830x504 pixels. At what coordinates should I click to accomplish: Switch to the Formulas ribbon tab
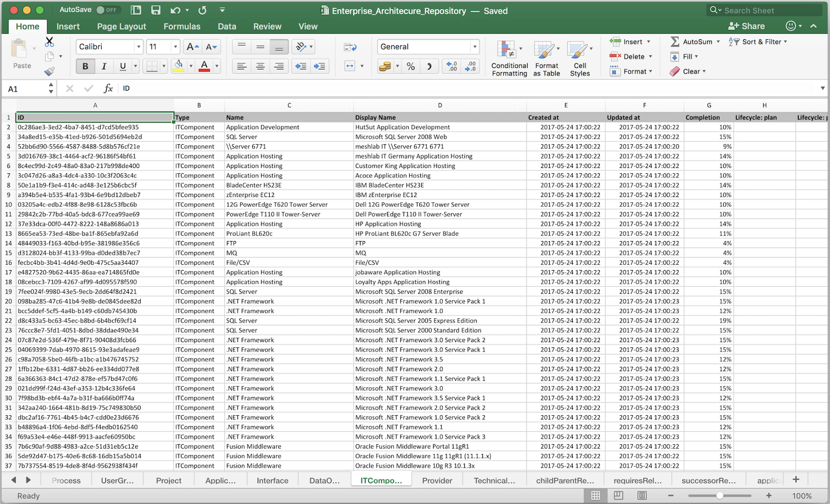182,26
